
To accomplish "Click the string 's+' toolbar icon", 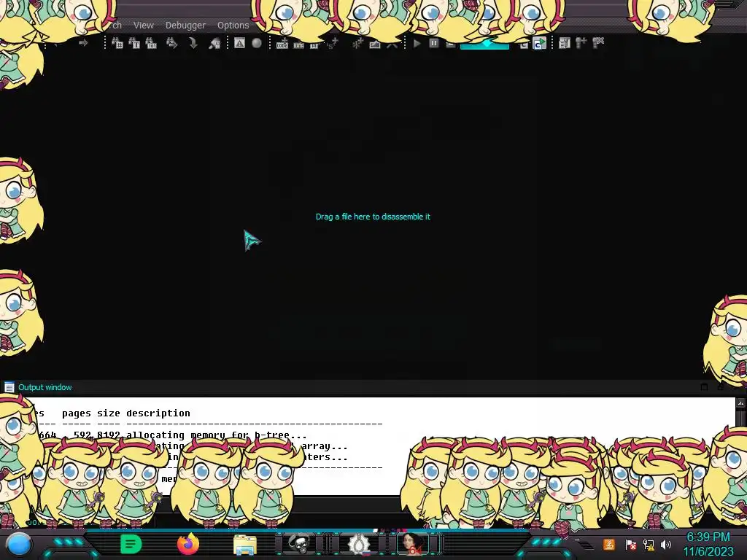I will point(333,43).
